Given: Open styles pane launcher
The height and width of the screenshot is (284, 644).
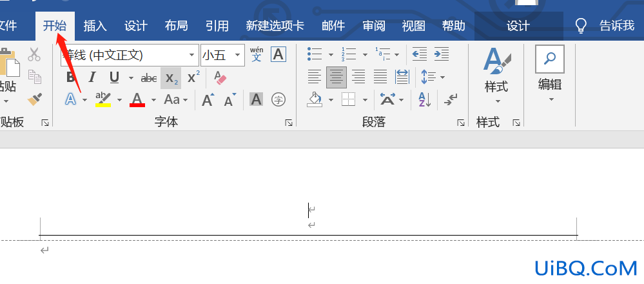Looking at the screenshot, I should click(516, 123).
